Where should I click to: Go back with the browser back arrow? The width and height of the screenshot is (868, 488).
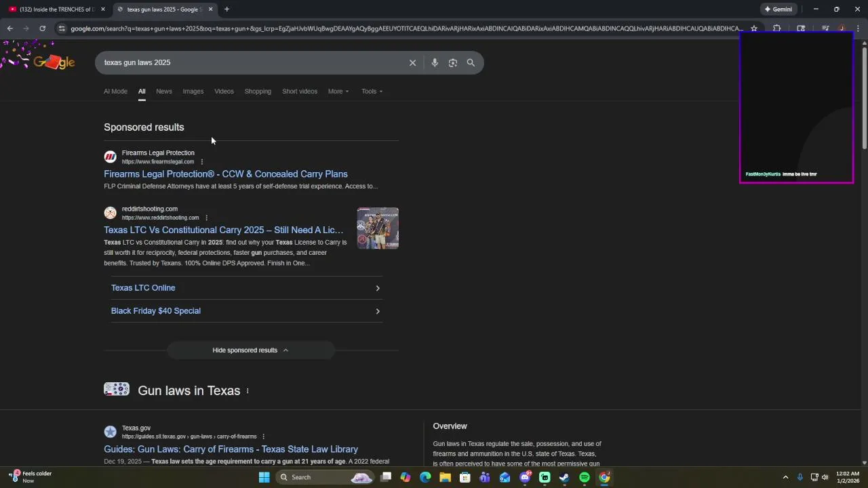click(9, 28)
